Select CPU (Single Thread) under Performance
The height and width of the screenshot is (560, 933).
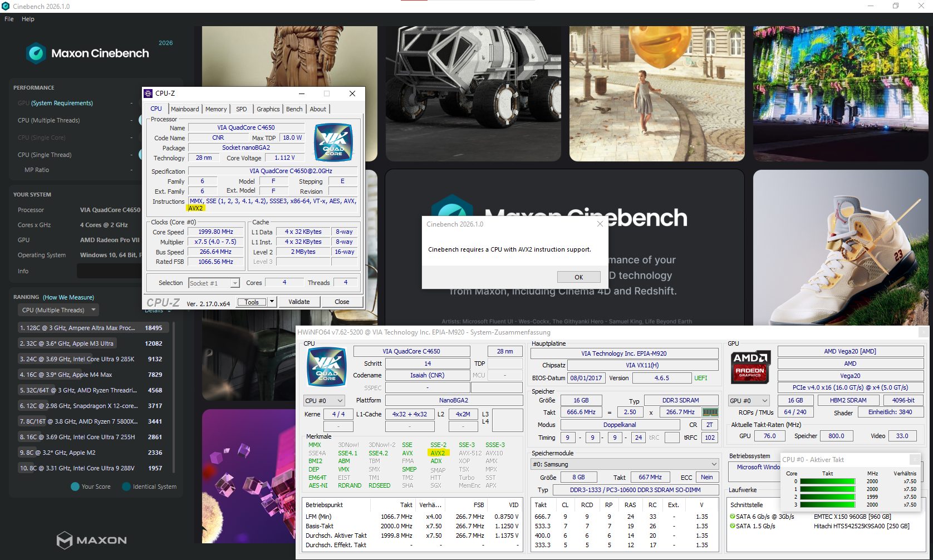[45, 155]
